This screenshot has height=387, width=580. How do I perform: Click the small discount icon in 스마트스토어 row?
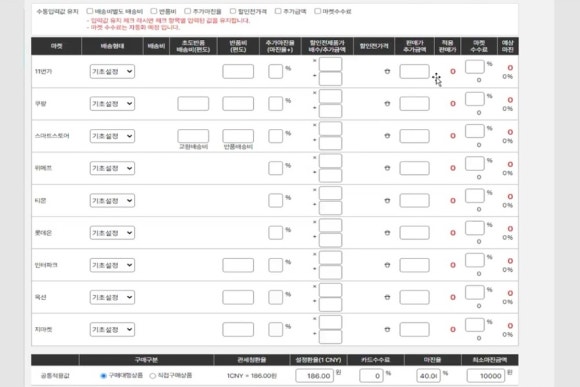pos(387,136)
